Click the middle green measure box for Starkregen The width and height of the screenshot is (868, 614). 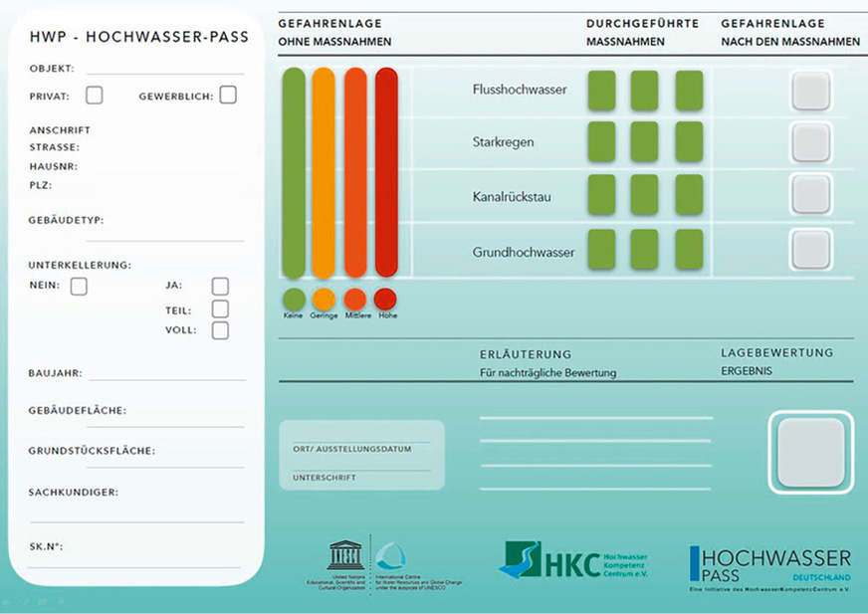coord(644,141)
